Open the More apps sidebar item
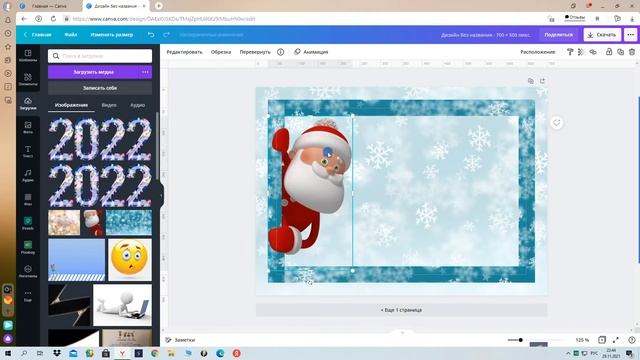This screenshot has width=640, height=360. point(28,296)
